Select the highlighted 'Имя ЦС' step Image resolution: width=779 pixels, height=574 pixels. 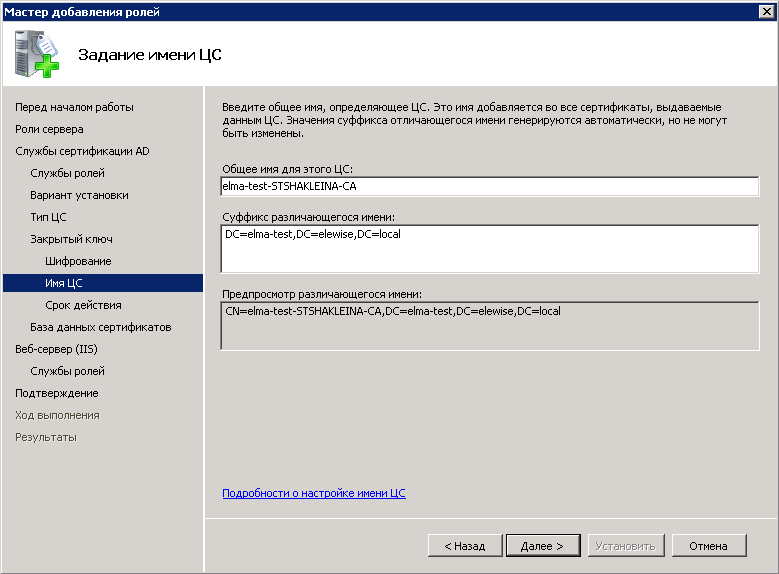click(x=64, y=283)
